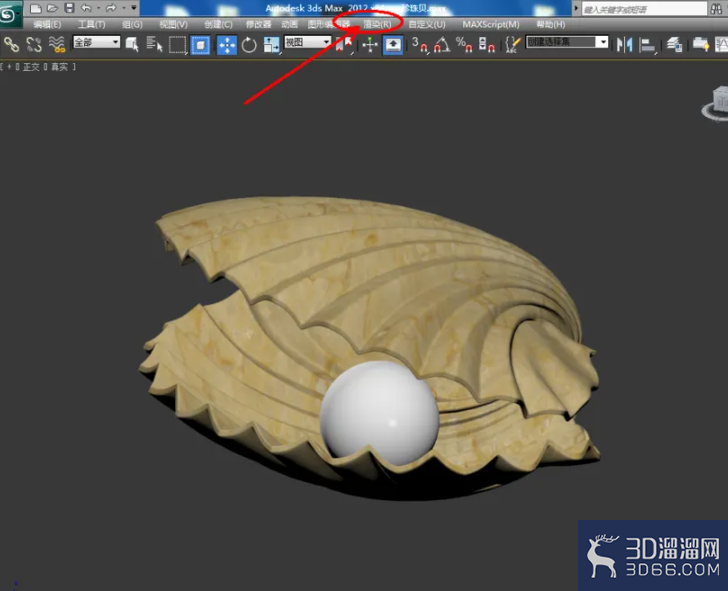Open a file using the folder icon
728x591 pixels.
coord(52,8)
